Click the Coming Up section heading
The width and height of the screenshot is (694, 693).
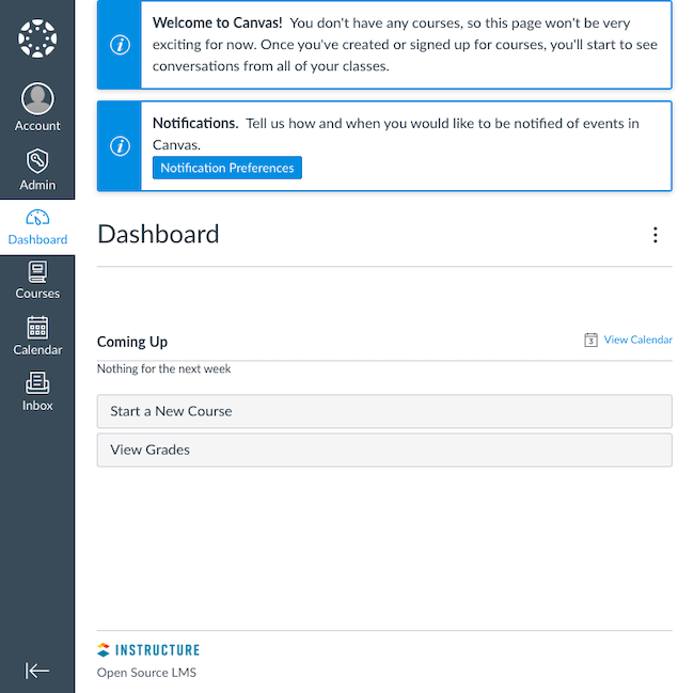pyautogui.click(x=132, y=342)
